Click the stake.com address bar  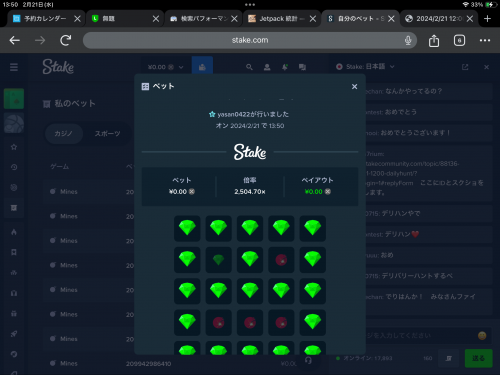(250, 40)
